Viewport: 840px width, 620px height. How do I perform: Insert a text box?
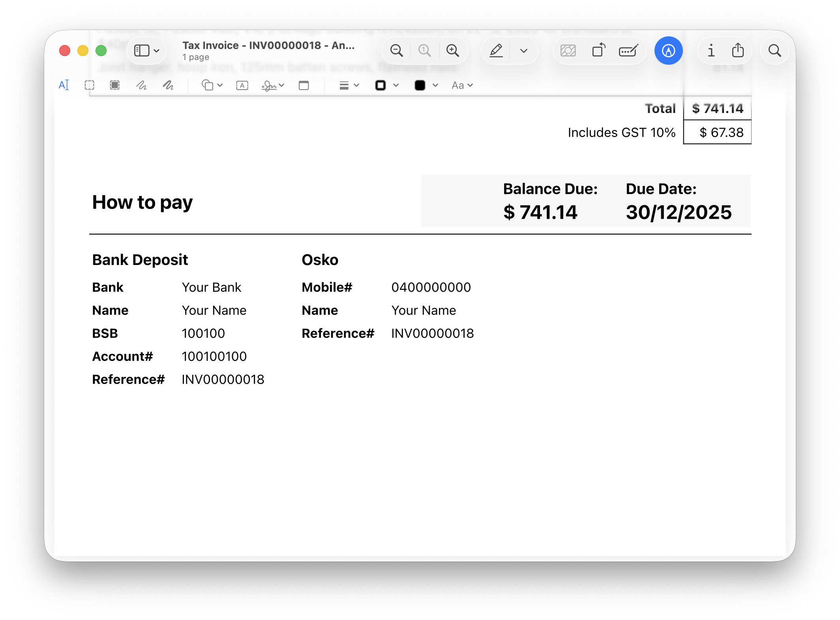[242, 85]
